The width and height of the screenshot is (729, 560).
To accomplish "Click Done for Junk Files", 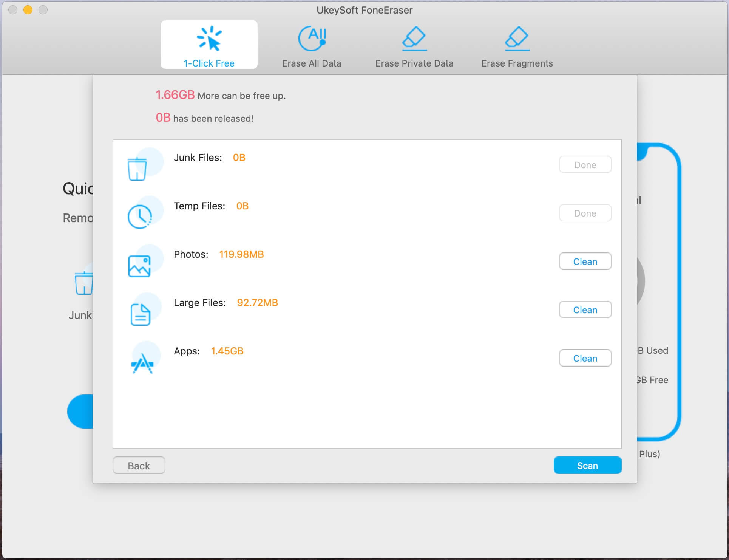I will pyautogui.click(x=584, y=164).
